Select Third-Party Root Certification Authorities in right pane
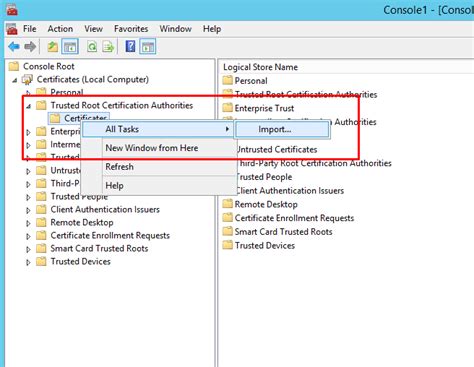The width and height of the screenshot is (474, 367). coord(314,163)
